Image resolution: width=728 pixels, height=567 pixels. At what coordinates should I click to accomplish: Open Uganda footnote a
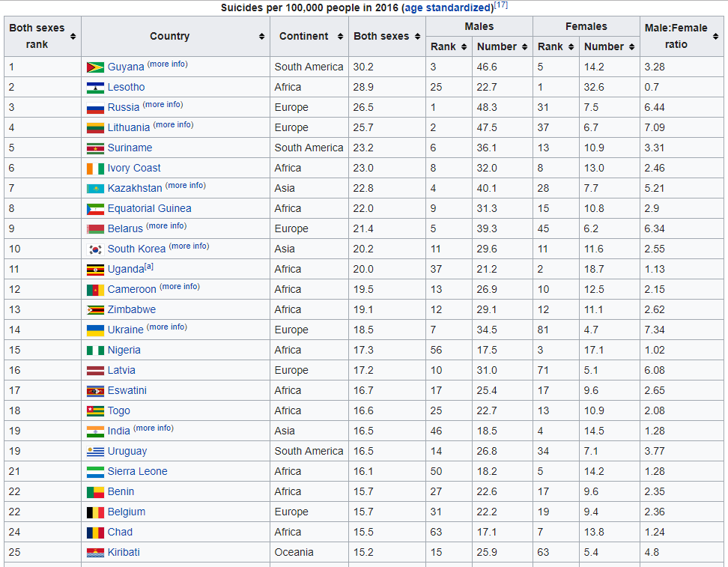pyautogui.click(x=148, y=267)
